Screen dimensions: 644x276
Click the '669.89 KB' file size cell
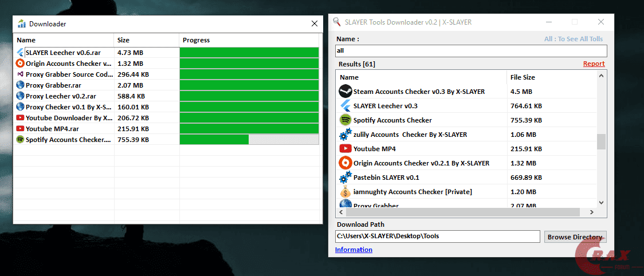point(526,178)
